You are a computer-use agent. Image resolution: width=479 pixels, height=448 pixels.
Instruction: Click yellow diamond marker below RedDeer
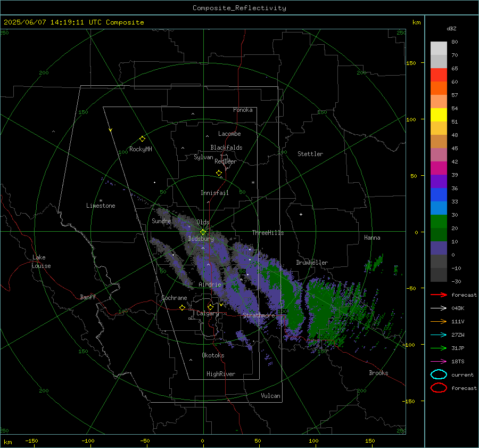(219, 173)
